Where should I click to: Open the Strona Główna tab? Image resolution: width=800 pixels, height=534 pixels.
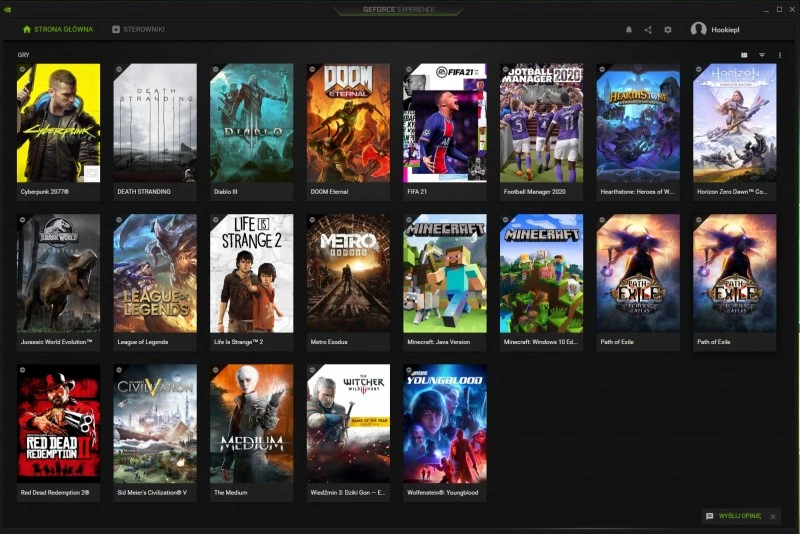58,29
